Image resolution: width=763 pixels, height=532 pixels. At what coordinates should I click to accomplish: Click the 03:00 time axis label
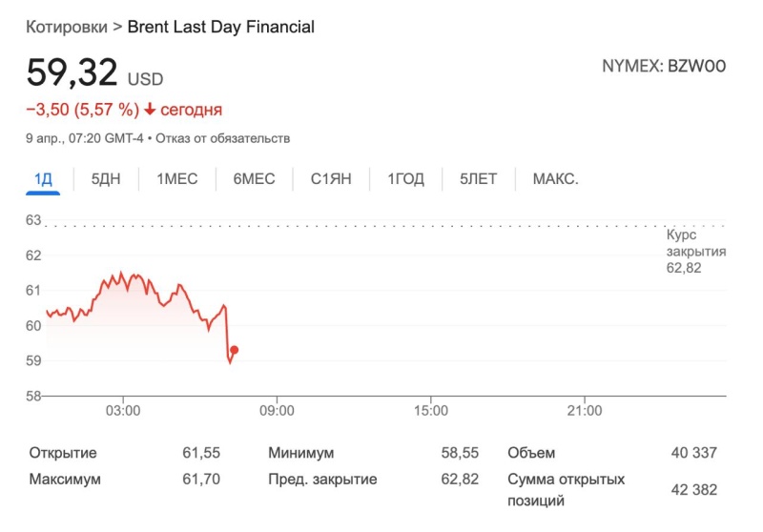point(123,411)
